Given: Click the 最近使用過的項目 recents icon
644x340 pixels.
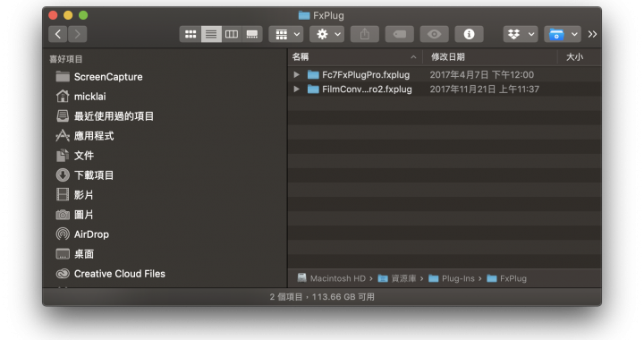Looking at the screenshot, I should point(63,115).
